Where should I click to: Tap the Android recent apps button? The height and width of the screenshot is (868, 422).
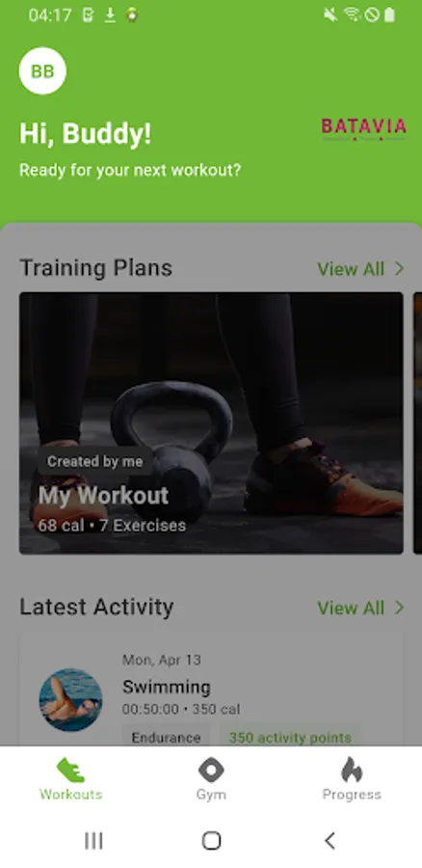(x=93, y=841)
